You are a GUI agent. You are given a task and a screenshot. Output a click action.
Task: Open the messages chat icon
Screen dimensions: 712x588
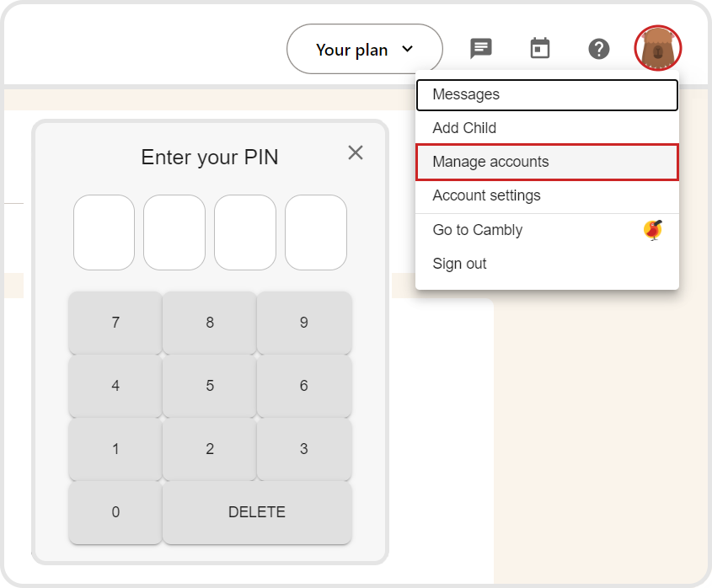[481, 49]
